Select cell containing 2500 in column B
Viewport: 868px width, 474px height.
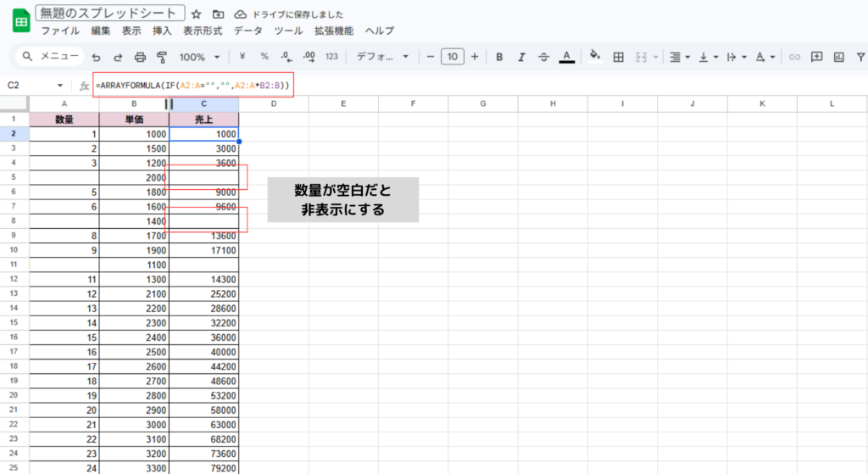pyautogui.click(x=134, y=352)
